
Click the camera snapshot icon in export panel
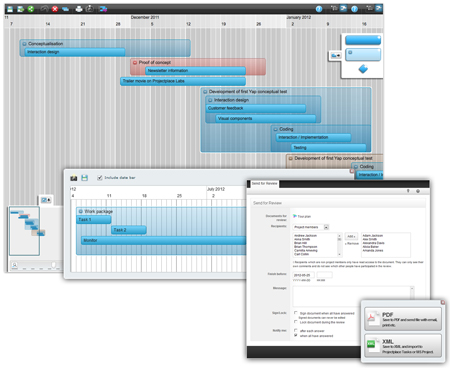(74, 178)
